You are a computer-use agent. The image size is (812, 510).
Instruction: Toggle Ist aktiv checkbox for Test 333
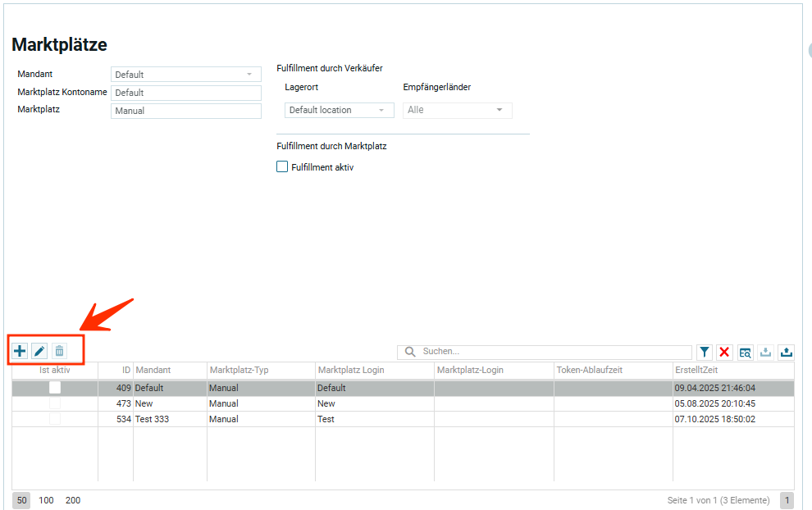pyautogui.click(x=55, y=419)
